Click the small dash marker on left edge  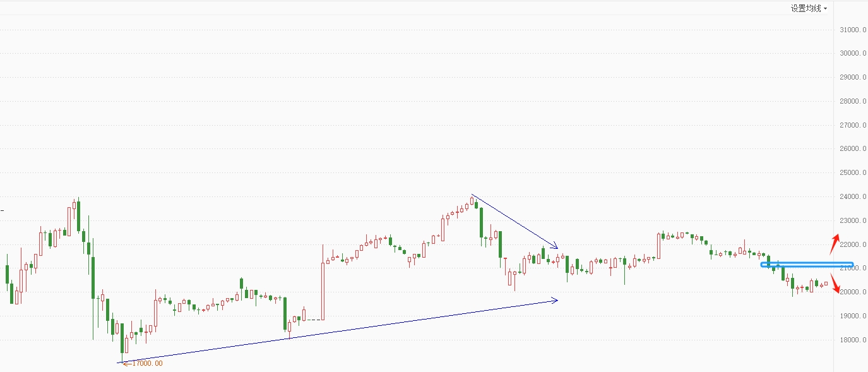point(2,209)
